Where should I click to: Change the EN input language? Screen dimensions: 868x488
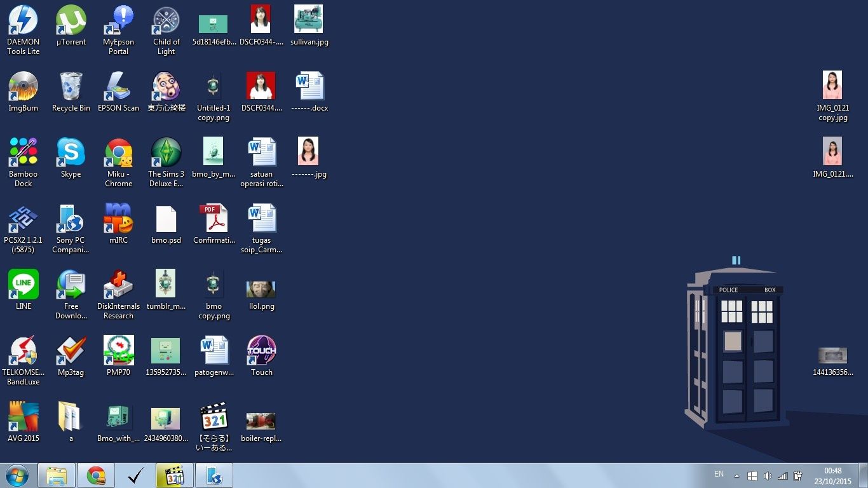[719, 474]
